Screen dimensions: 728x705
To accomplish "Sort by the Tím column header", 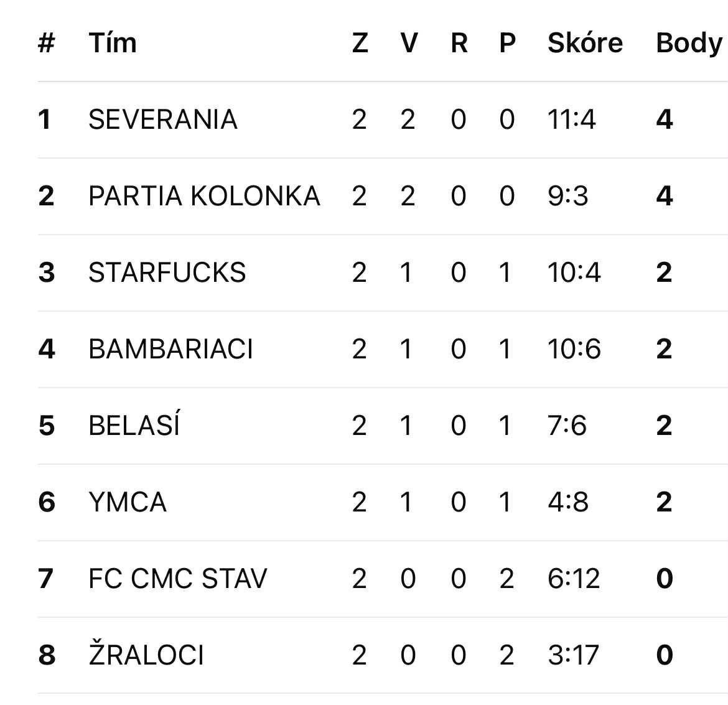I will [x=113, y=43].
